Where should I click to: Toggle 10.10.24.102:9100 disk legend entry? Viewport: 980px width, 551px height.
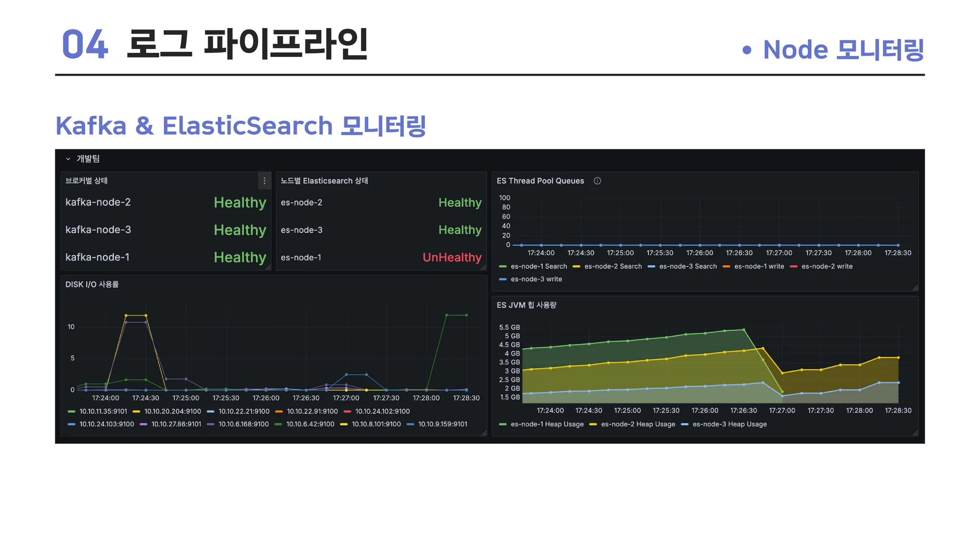pos(382,411)
